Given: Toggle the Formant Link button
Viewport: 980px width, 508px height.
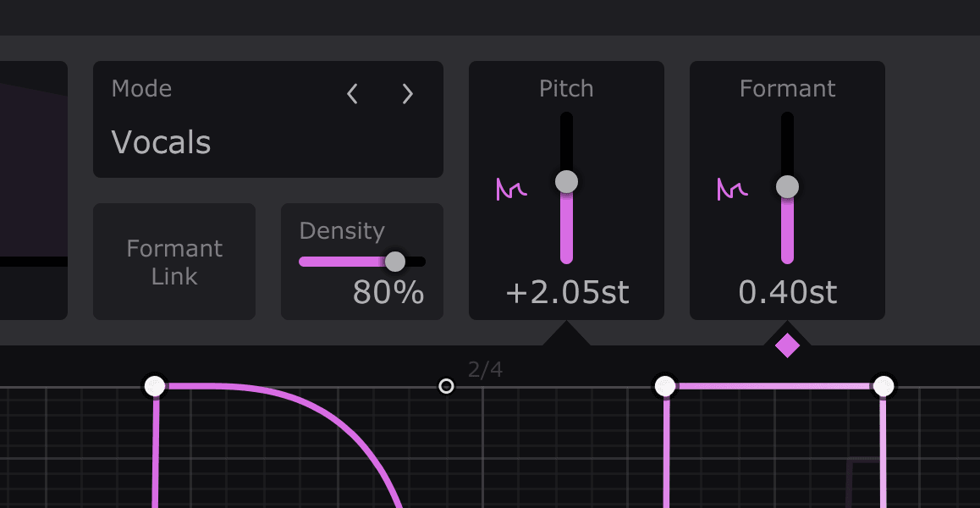Looking at the screenshot, I should [174, 262].
